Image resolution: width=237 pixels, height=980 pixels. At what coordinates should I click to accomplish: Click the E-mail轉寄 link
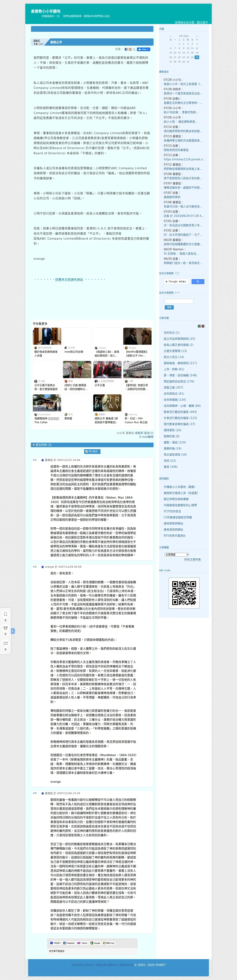coord(146,437)
